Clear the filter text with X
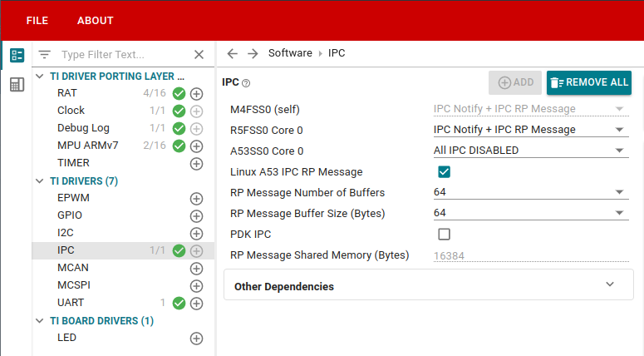This screenshot has height=356, width=644. tap(199, 54)
